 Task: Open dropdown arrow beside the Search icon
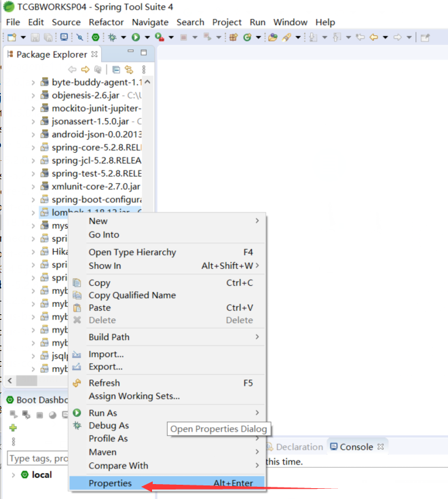coord(298,37)
